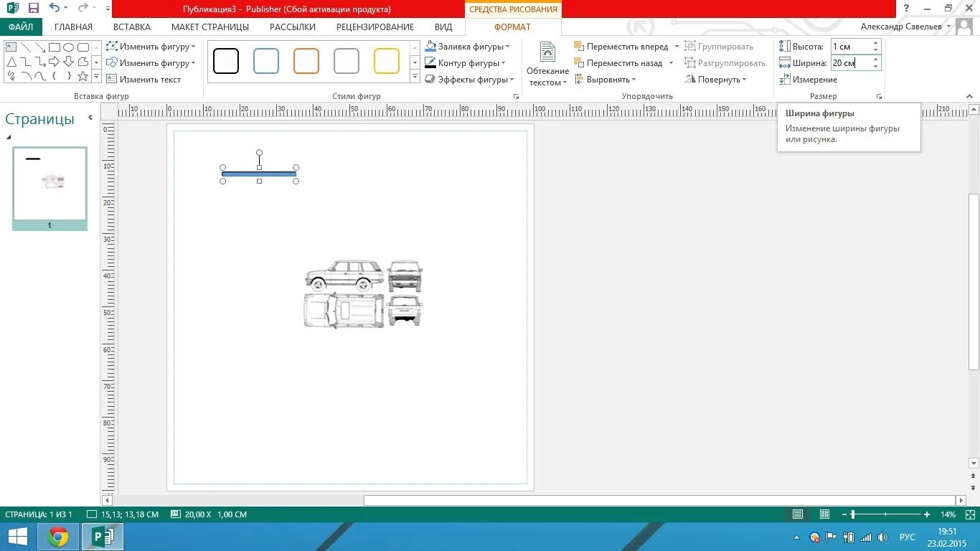The height and width of the screenshot is (551, 980).
Task: Click Переместить назад button
Action: 618,63
